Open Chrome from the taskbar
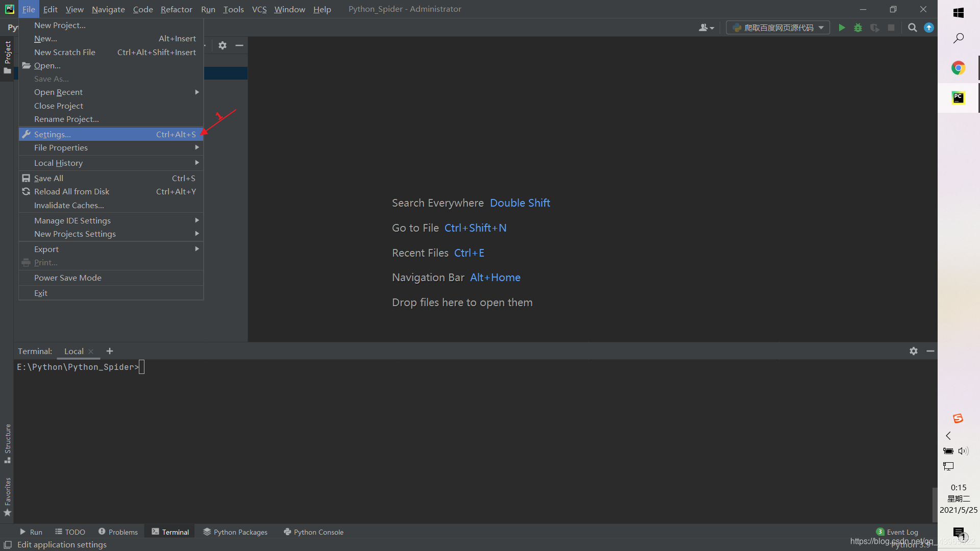Image resolution: width=980 pixels, height=551 pixels. click(959, 68)
